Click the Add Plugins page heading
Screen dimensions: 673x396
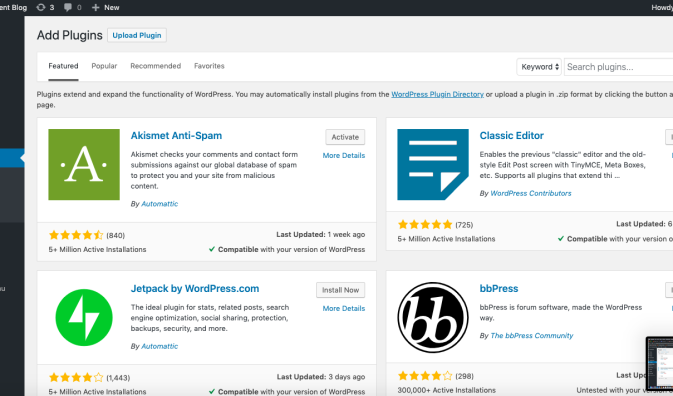pos(70,35)
